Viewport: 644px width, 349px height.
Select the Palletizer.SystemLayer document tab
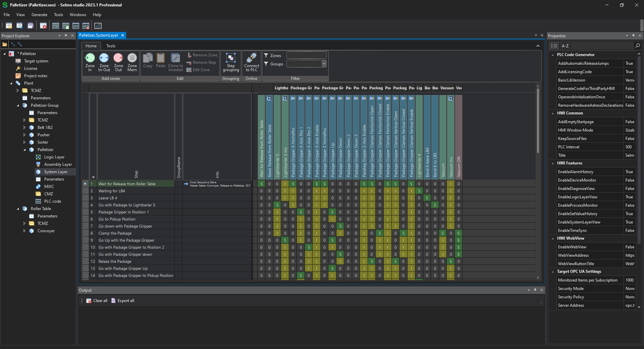(99, 35)
